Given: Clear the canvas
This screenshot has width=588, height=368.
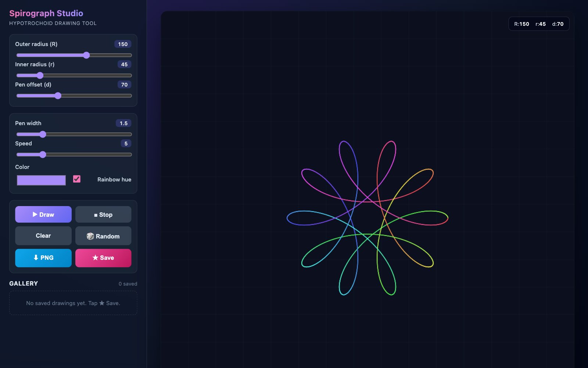Looking at the screenshot, I should (43, 236).
